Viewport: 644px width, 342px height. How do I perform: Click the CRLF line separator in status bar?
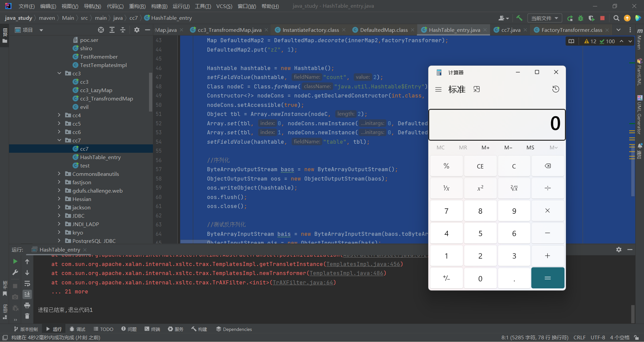[x=579, y=337]
